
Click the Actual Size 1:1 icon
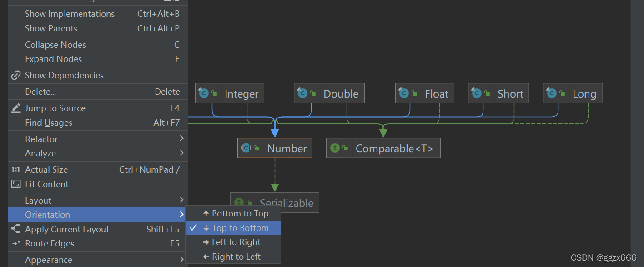16,169
